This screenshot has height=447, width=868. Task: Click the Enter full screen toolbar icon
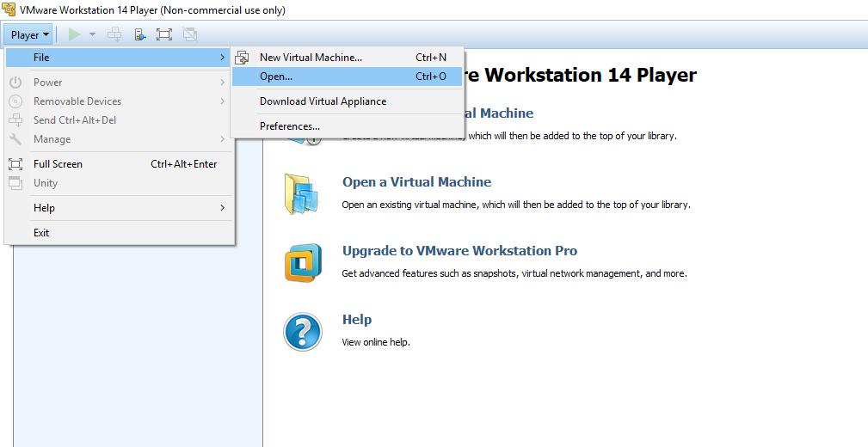pyautogui.click(x=163, y=35)
